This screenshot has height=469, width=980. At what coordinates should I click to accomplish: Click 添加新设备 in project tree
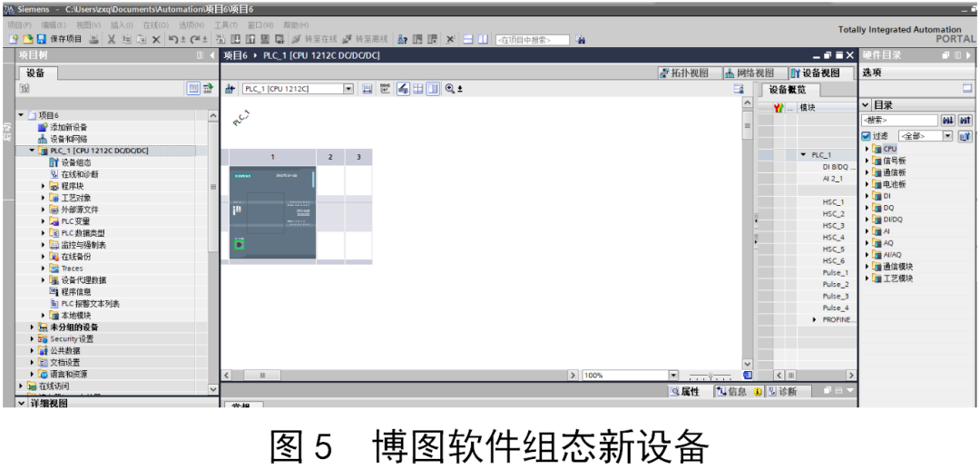click(69, 127)
